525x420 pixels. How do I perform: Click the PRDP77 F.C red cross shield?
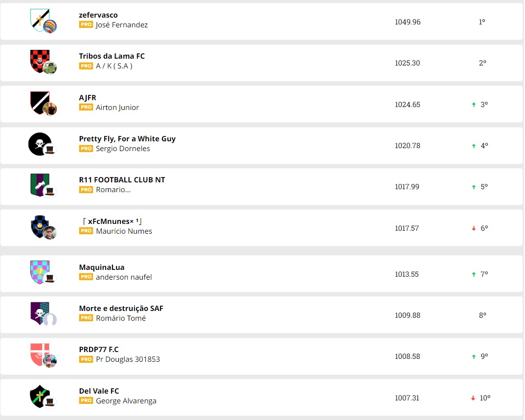coord(38,354)
